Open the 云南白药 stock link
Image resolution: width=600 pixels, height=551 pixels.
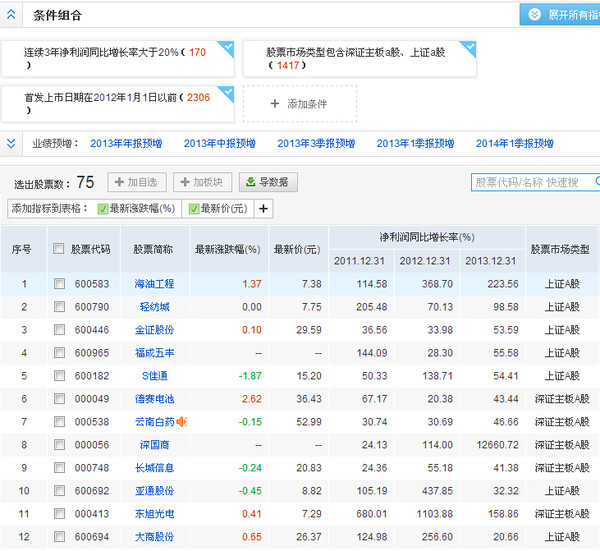click(155, 422)
